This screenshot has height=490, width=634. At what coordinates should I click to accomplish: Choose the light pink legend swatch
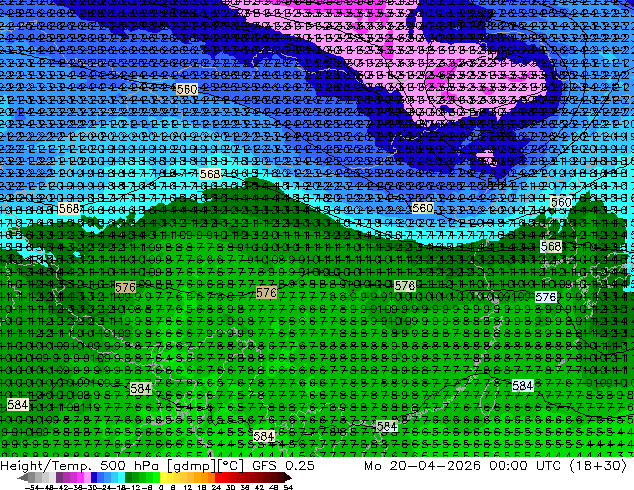87,477
